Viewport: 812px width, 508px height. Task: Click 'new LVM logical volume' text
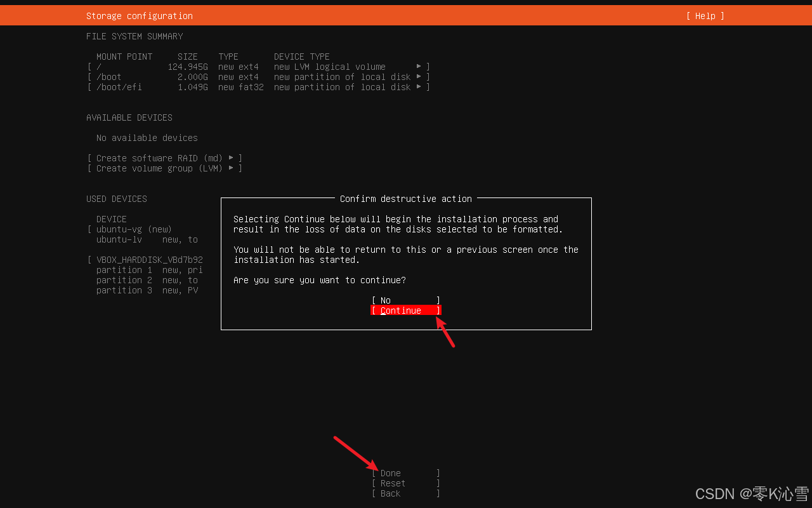tap(330, 67)
